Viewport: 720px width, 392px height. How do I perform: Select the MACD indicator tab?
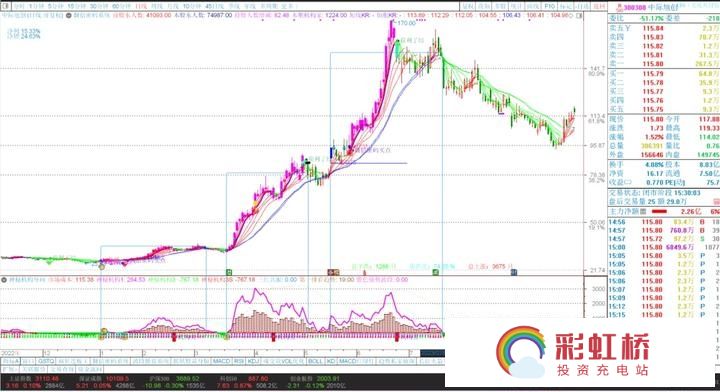[221, 362]
